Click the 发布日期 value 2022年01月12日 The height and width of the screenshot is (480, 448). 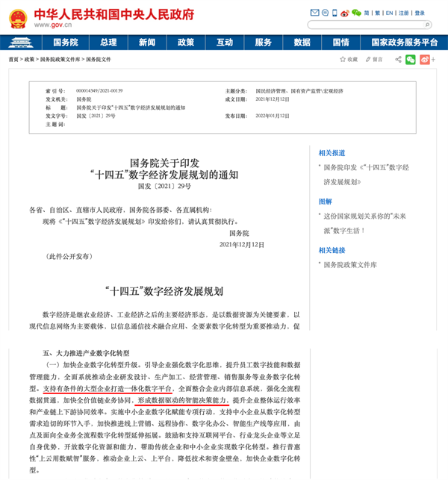(x=273, y=116)
